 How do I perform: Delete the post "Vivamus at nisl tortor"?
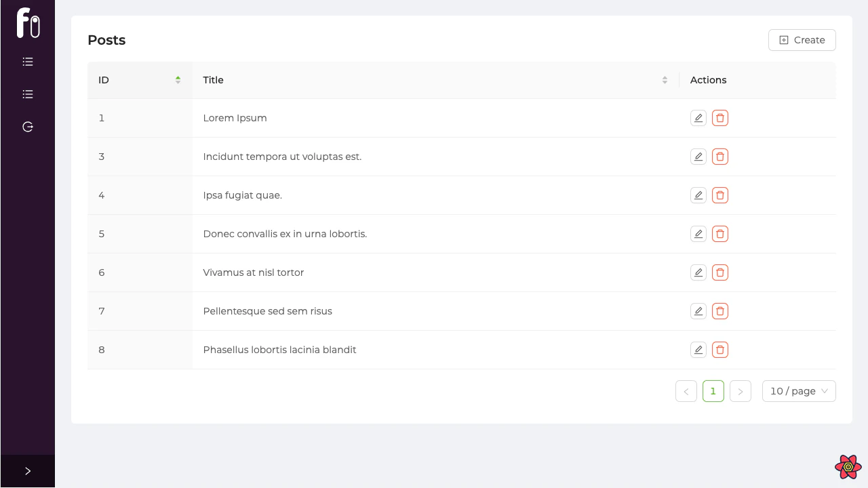point(720,272)
